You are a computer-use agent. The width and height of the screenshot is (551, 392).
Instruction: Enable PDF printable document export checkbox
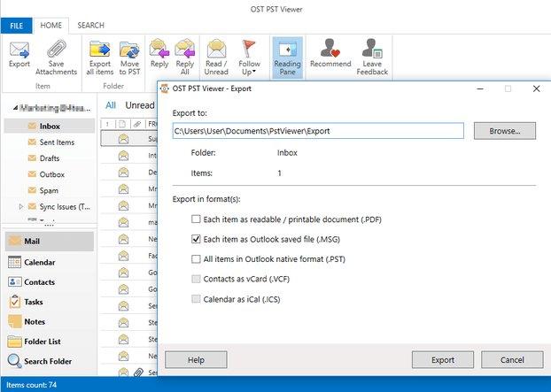click(x=196, y=219)
